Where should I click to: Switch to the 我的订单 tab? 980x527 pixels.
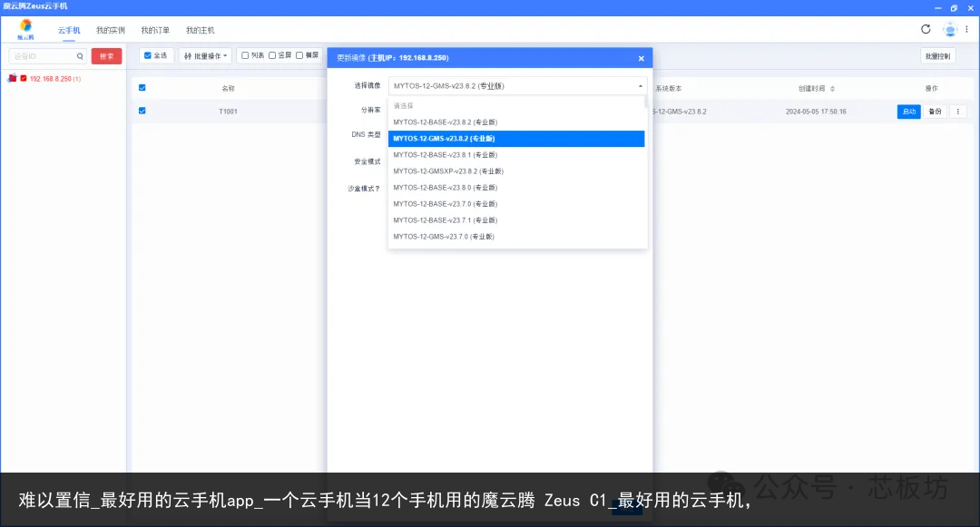click(x=155, y=30)
